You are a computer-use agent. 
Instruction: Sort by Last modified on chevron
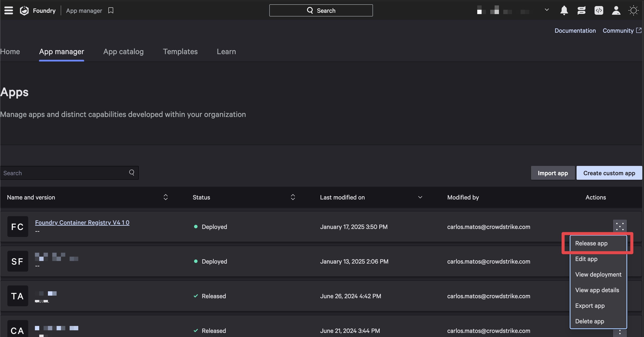click(420, 197)
